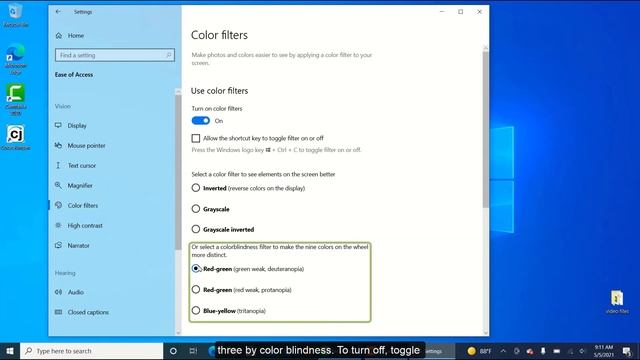Maximize the Settings window

click(460, 12)
